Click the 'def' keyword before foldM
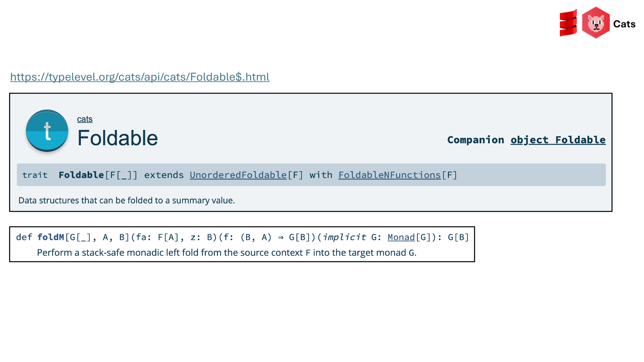The image size is (644, 362). (24, 238)
